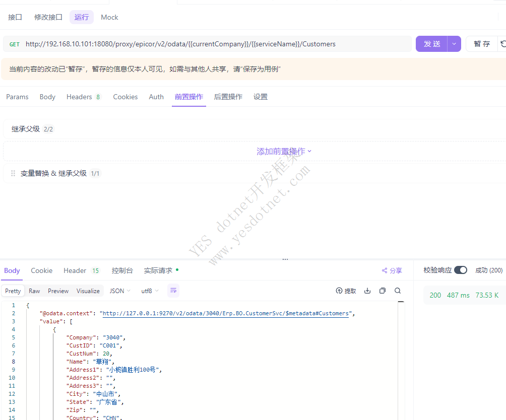Open the Mock tab

pos(109,18)
